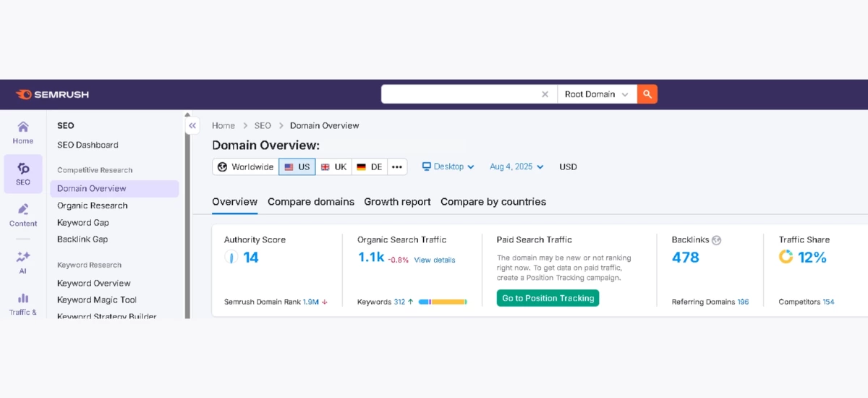Click the Semrush logo
Image resolution: width=868 pixels, height=398 pixels.
(x=52, y=94)
